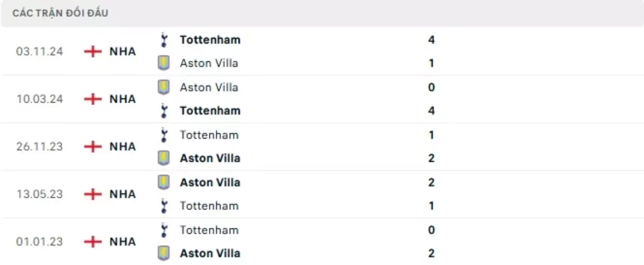Image resolution: width=644 pixels, height=265 pixels.
Task: Click England flag next to 13.05.23 date
Action: click(93, 194)
